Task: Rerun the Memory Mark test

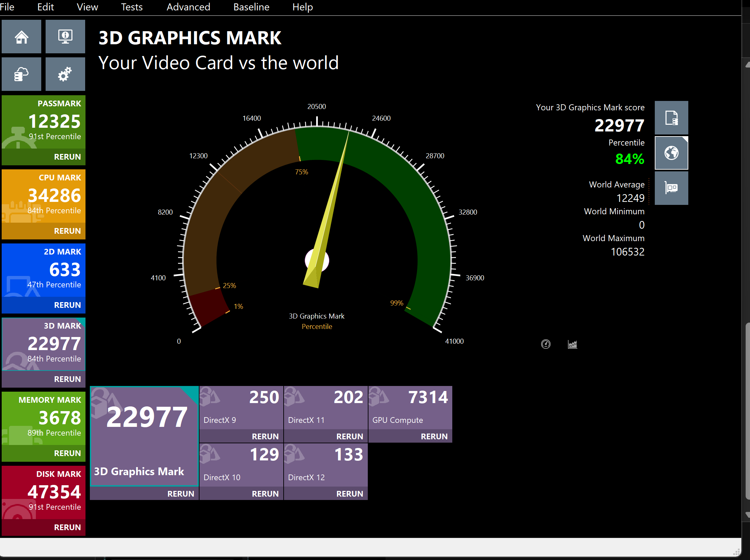Action: pyautogui.click(x=67, y=453)
